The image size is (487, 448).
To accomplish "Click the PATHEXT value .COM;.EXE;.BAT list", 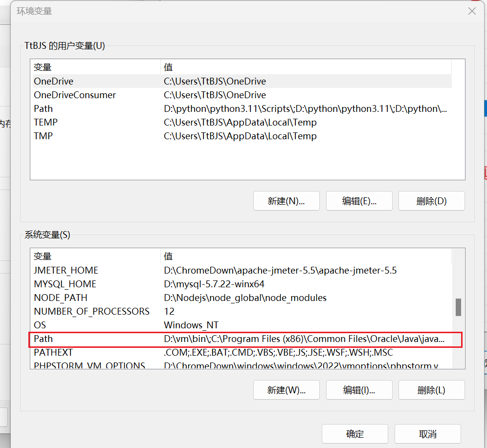I will coord(278,352).
